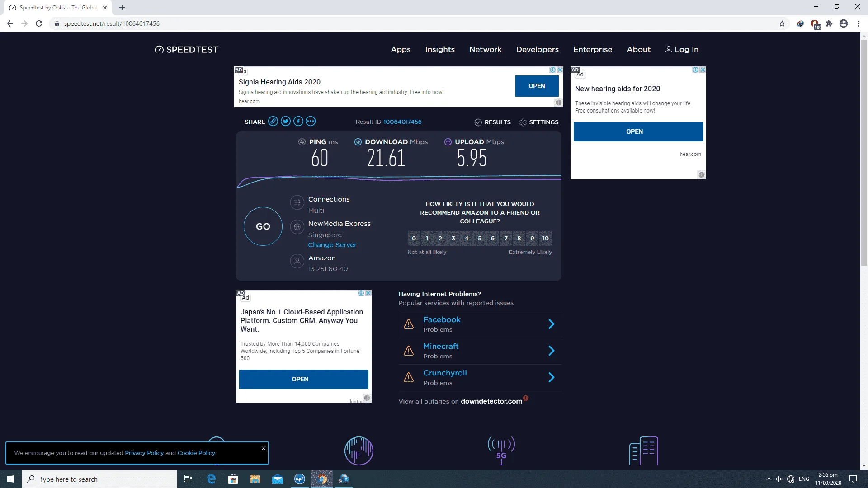Open more share options icon
868x488 pixels.
pos(311,121)
